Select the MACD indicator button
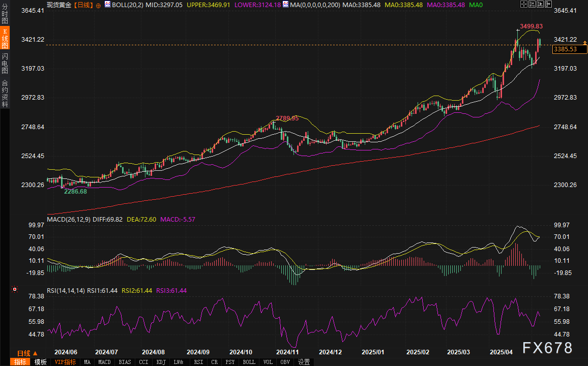The width and height of the screenshot is (588, 366). [104, 362]
